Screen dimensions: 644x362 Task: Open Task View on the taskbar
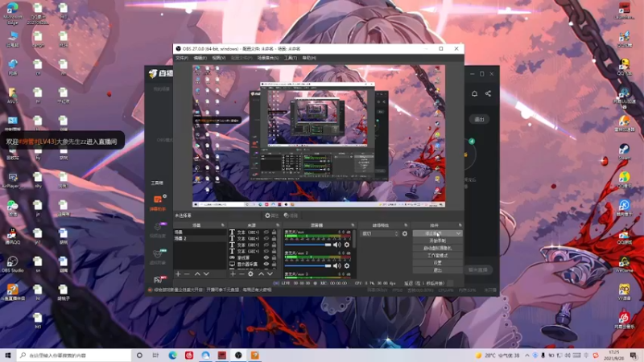pos(155,356)
